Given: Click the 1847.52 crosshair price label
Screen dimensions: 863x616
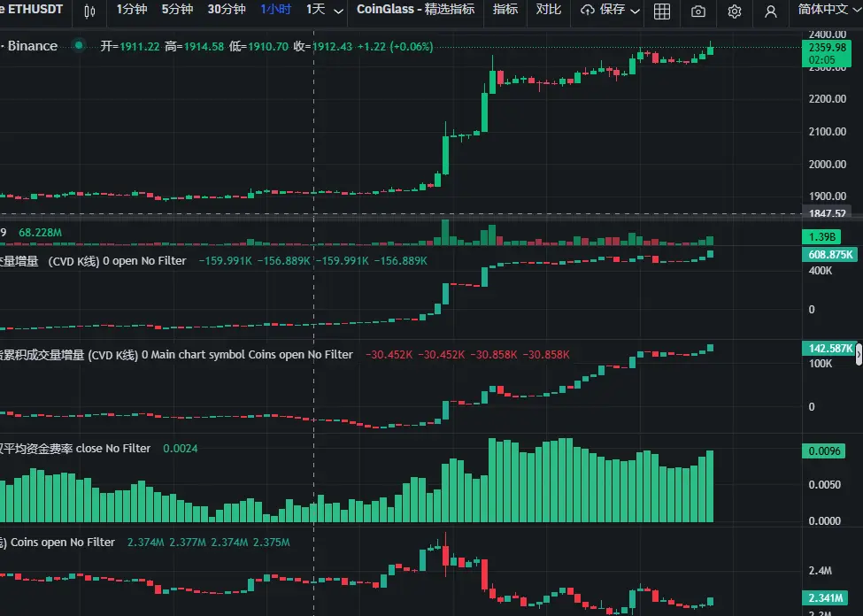Looking at the screenshot, I should click(x=827, y=213).
